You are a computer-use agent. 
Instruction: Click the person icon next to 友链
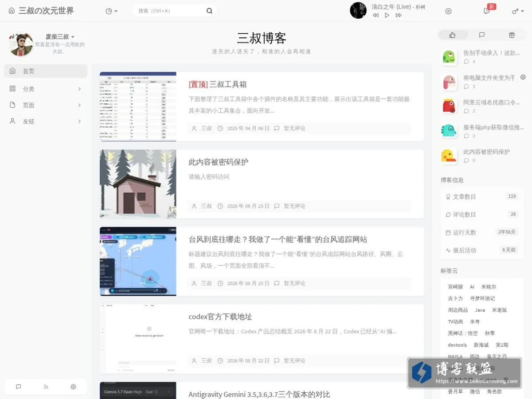point(12,121)
